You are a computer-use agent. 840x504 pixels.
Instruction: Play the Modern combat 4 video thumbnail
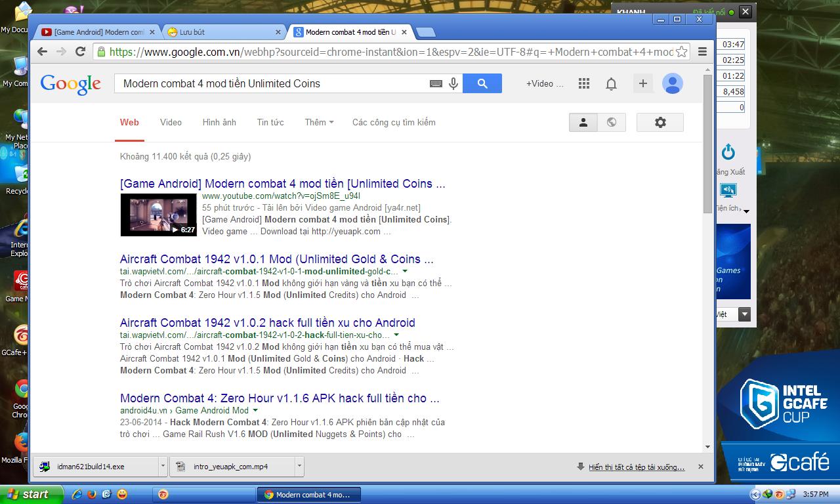158,215
